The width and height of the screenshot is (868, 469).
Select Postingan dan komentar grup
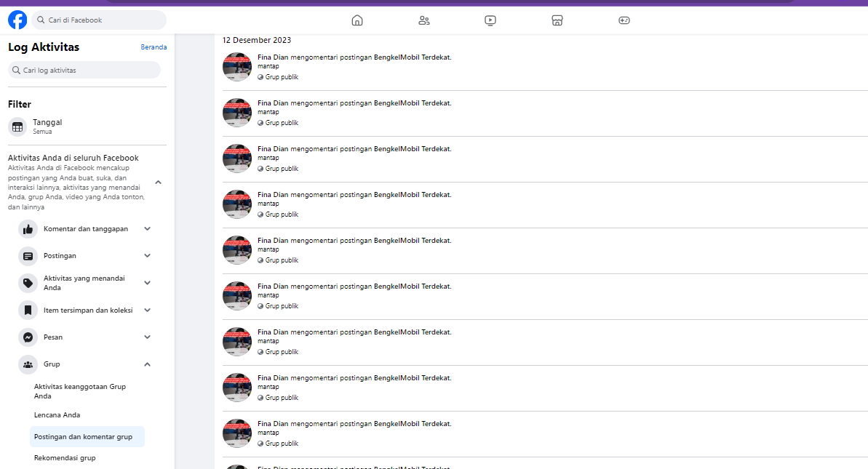(x=87, y=437)
